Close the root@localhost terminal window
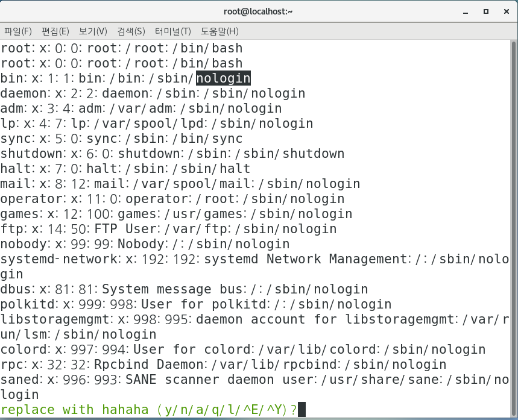This screenshot has width=518, height=420. pos(506,11)
